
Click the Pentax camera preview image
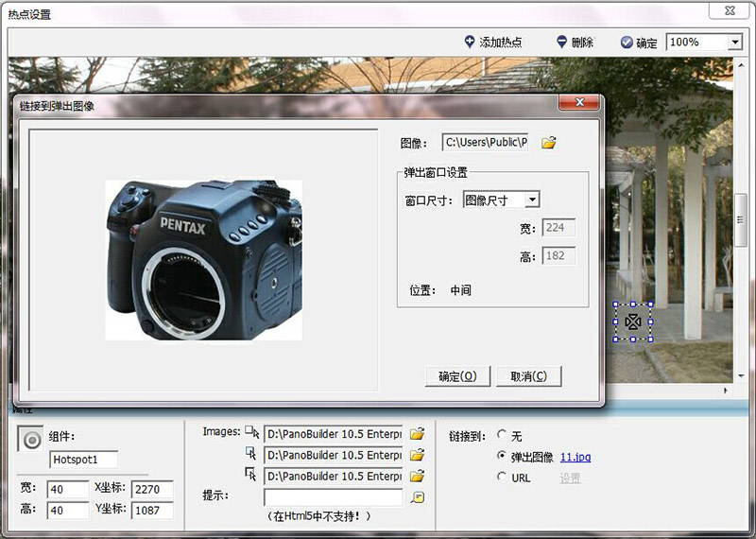click(x=203, y=260)
